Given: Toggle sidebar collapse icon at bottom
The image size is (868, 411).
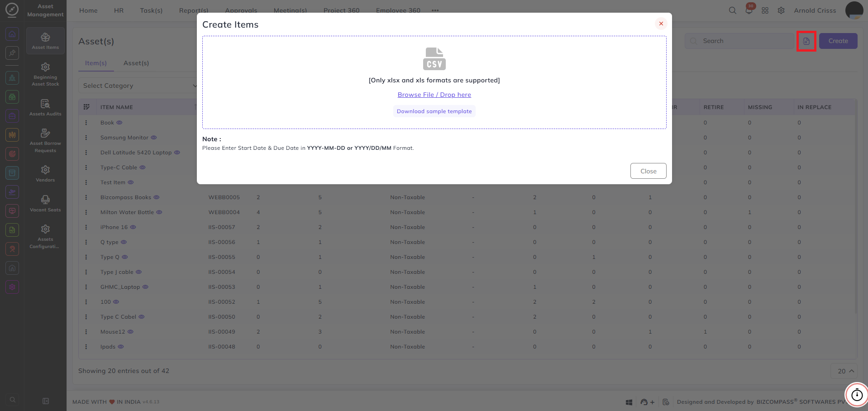Looking at the screenshot, I should [x=46, y=401].
